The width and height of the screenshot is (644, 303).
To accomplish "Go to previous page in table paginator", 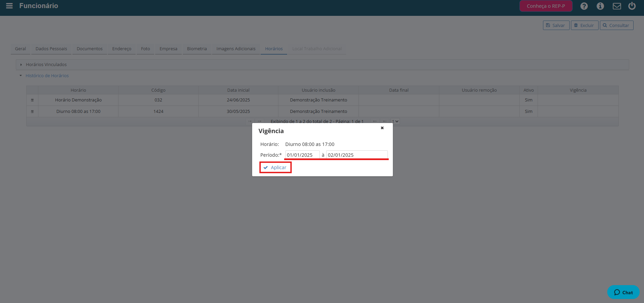I will click(x=259, y=121).
